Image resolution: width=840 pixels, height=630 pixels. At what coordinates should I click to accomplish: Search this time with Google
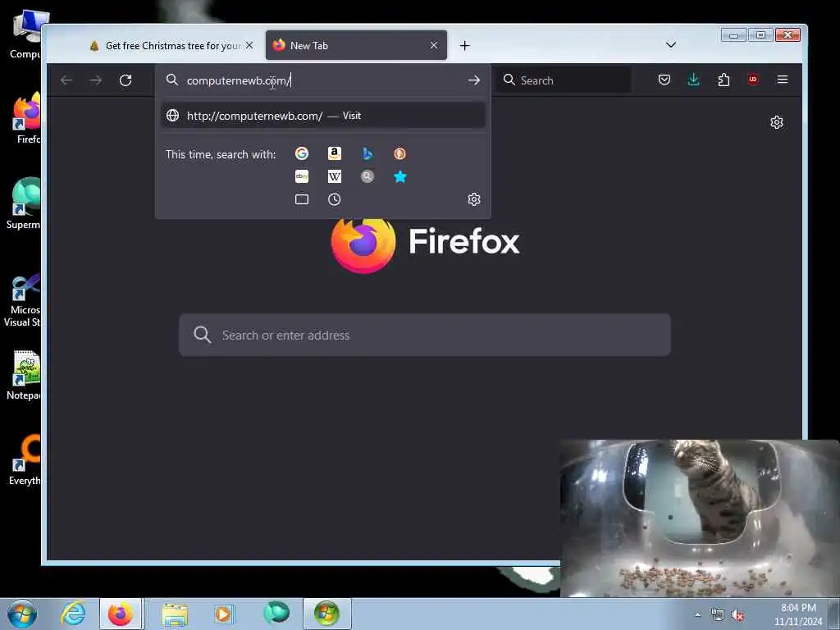(x=302, y=153)
